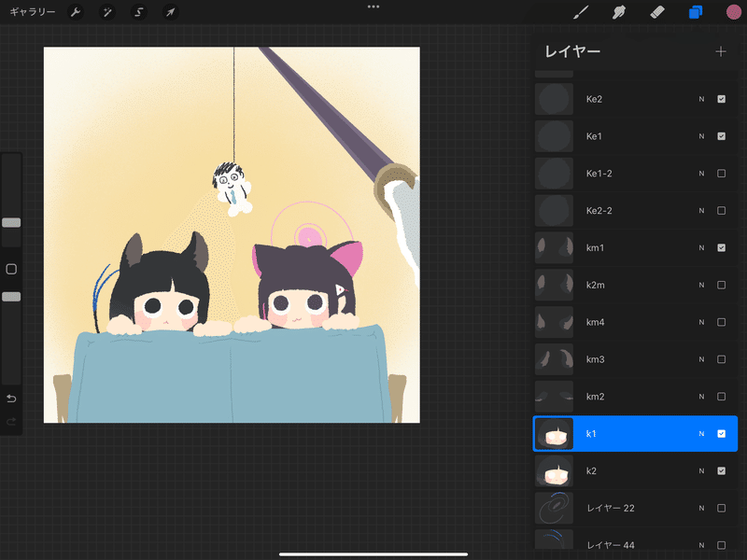Toggle the Layers panel icon

pyautogui.click(x=696, y=12)
